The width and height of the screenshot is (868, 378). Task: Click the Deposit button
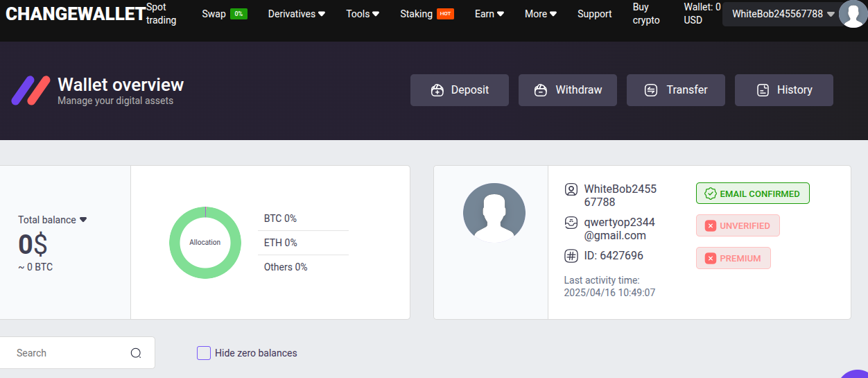[x=460, y=90]
